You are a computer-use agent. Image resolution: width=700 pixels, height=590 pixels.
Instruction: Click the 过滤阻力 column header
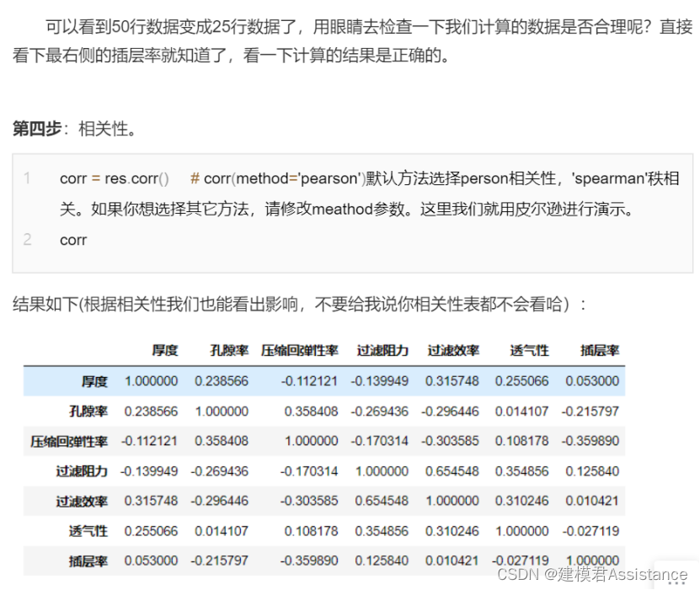(x=382, y=350)
